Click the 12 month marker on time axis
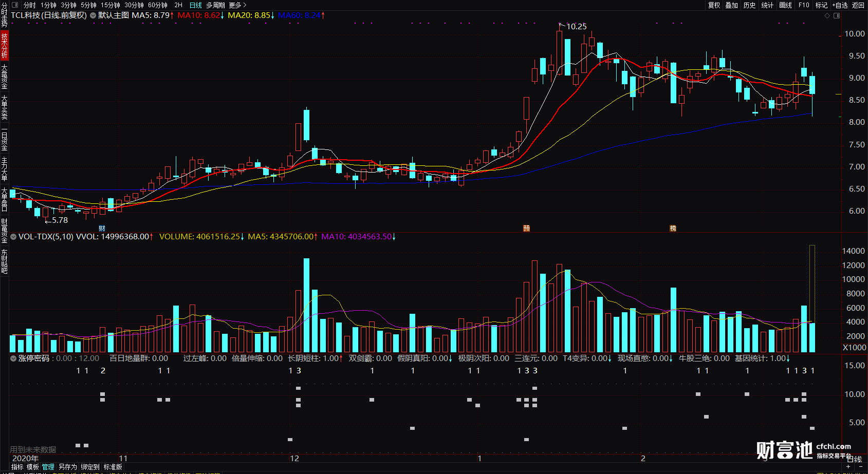 click(294, 459)
